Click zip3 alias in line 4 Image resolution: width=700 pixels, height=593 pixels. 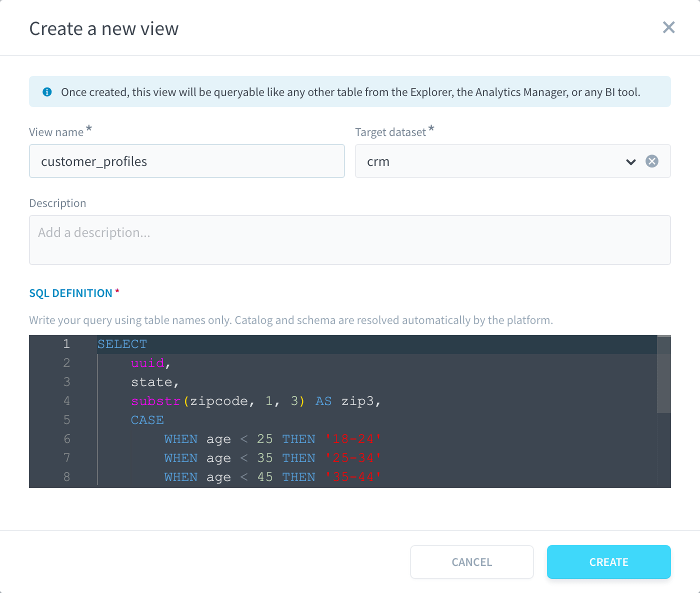(357, 401)
